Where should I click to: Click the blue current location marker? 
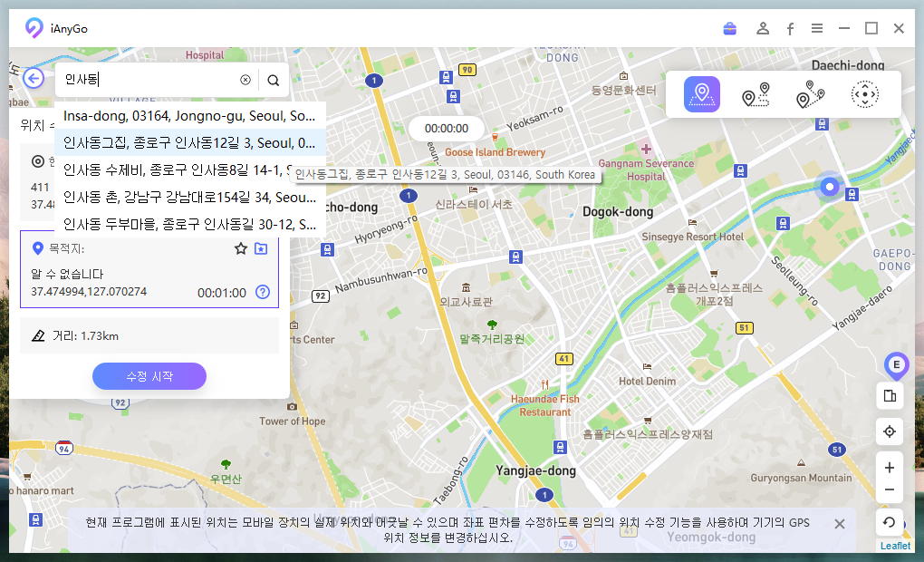click(x=830, y=187)
